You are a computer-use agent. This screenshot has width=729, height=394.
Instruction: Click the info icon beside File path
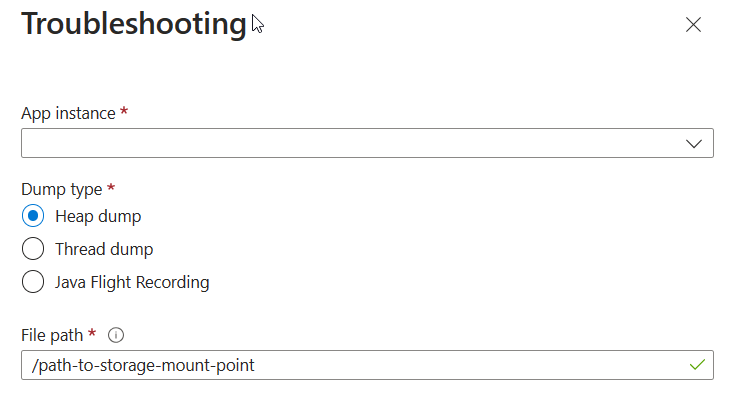pos(116,335)
